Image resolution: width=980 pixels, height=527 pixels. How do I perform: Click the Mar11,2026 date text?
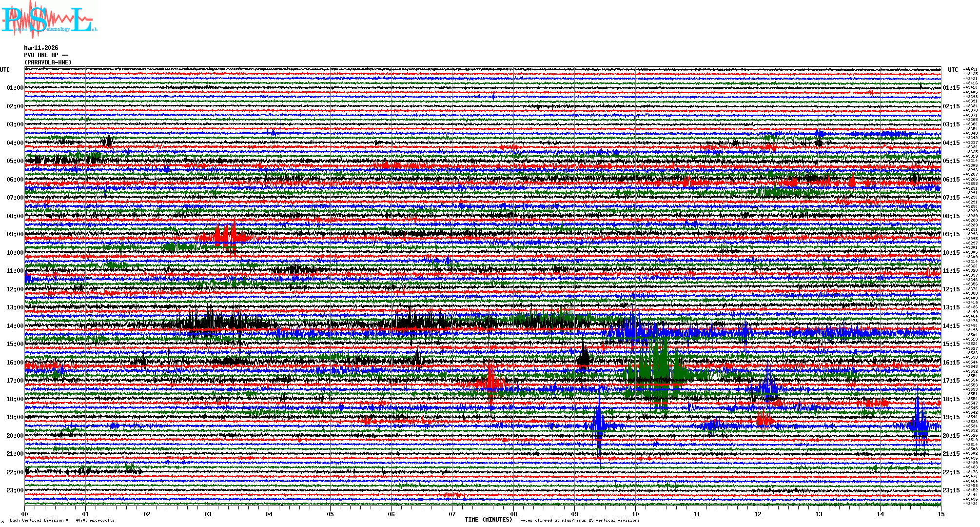click(x=41, y=48)
